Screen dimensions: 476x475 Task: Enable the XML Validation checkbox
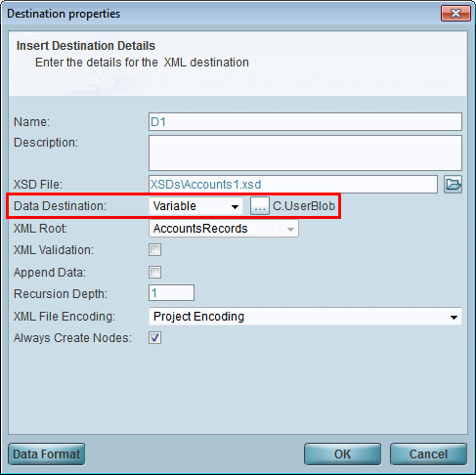pos(154,250)
